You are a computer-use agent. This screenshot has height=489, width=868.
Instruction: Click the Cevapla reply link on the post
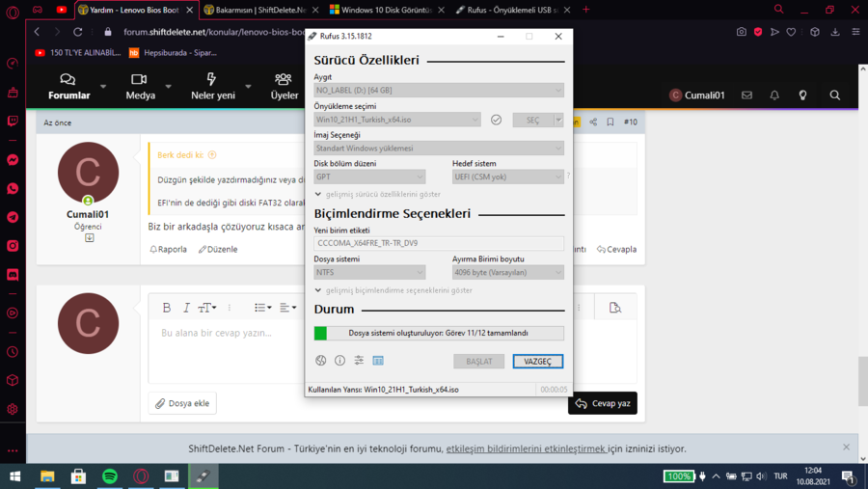pos(616,249)
